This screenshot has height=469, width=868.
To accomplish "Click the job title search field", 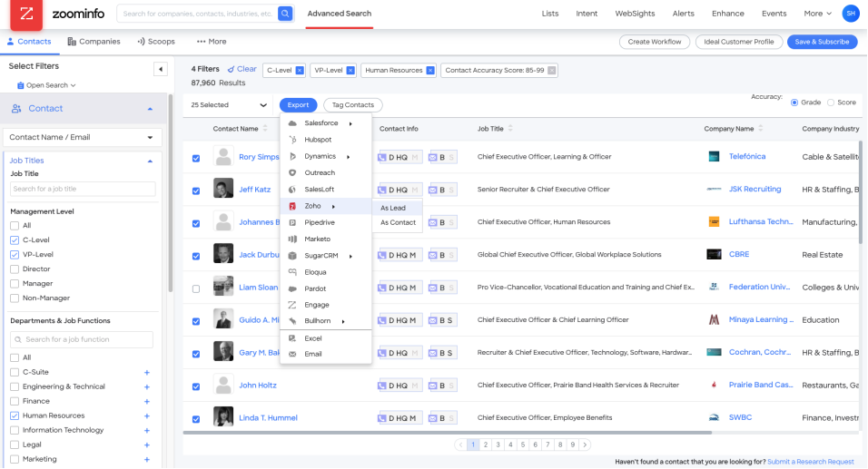I will click(82, 189).
